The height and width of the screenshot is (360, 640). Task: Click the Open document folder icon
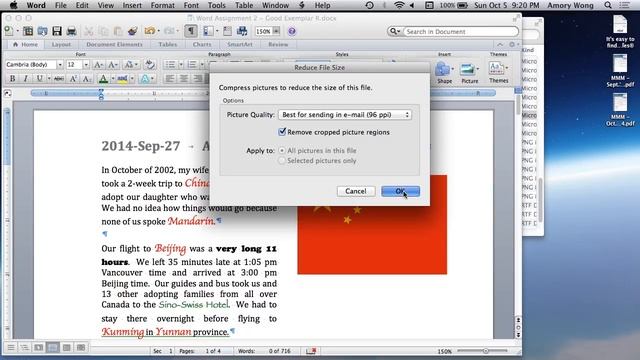click(42, 31)
